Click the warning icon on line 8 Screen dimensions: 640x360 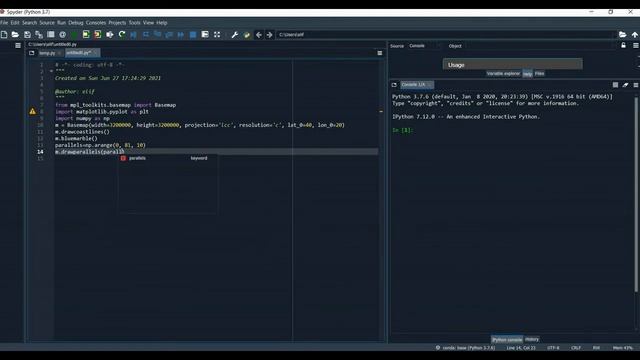32,111
